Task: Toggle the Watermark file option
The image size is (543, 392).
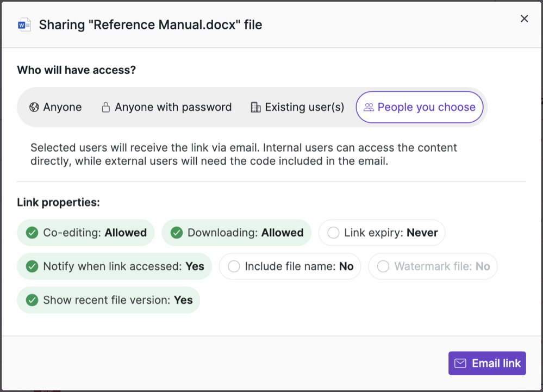Action: (x=433, y=266)
